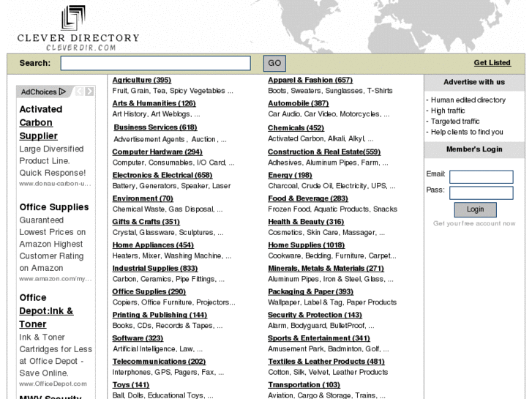
Task: Open the Transportation (103) category
Action: click(x=304, y=385)
